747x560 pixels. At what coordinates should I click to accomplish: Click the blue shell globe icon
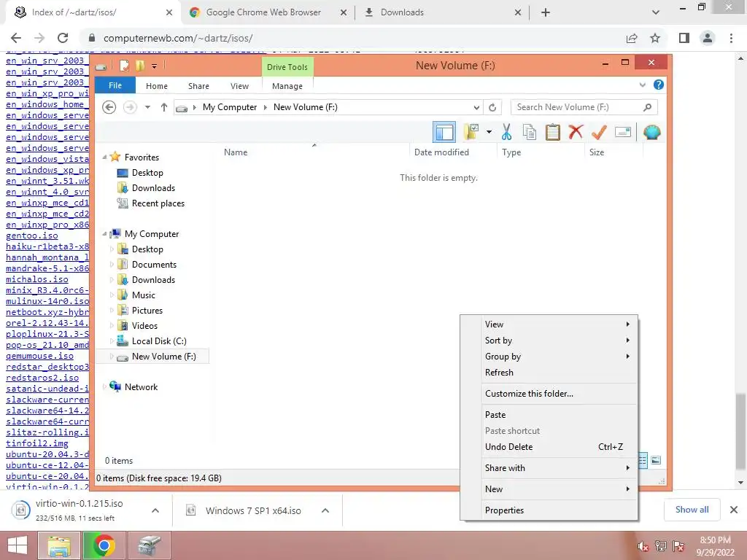[x=651, y=132]
